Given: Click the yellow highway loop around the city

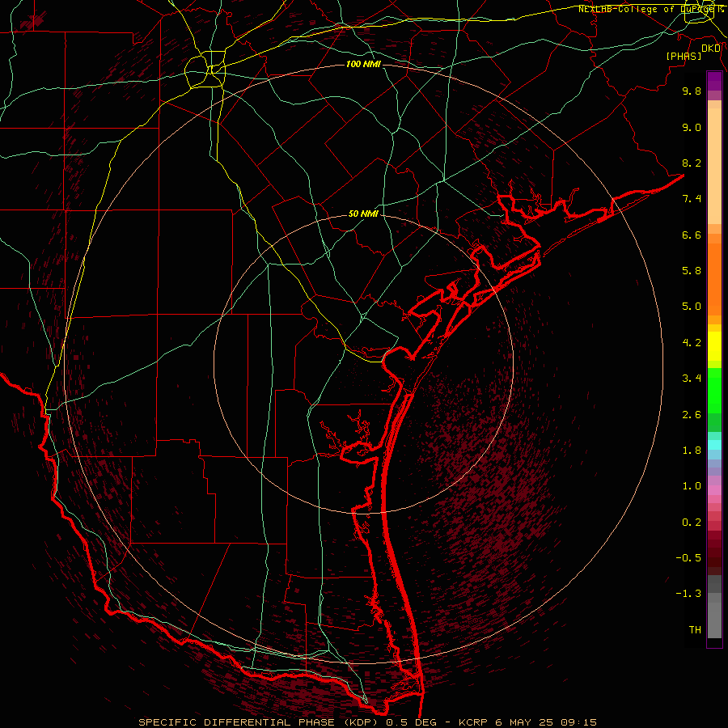Looking at the screenshot, I should (205, 70).
